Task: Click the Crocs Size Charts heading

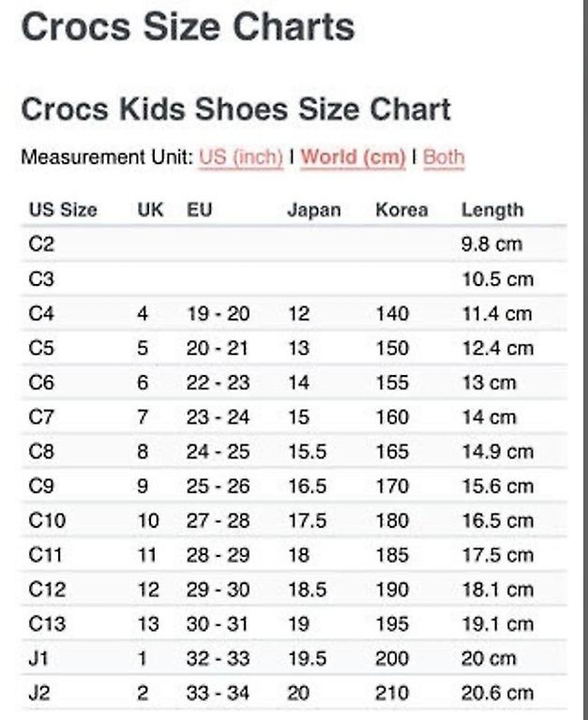Action: click(188, 26)
